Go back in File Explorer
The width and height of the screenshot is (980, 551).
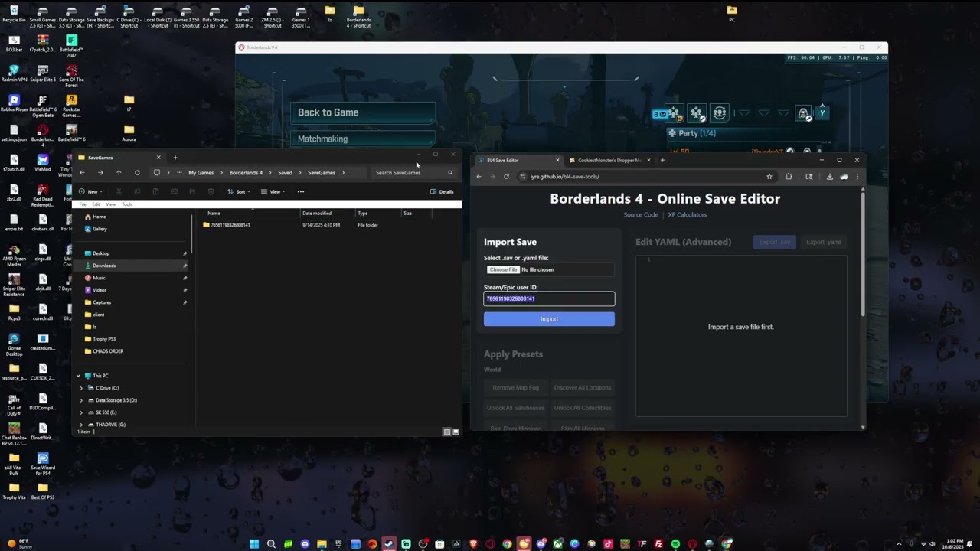point(82,172)
